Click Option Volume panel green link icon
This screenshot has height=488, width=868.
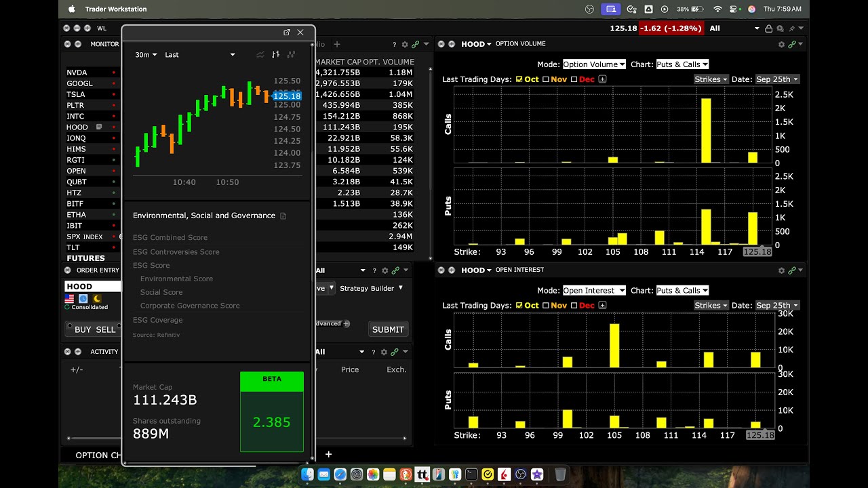[x=791, y=45]
